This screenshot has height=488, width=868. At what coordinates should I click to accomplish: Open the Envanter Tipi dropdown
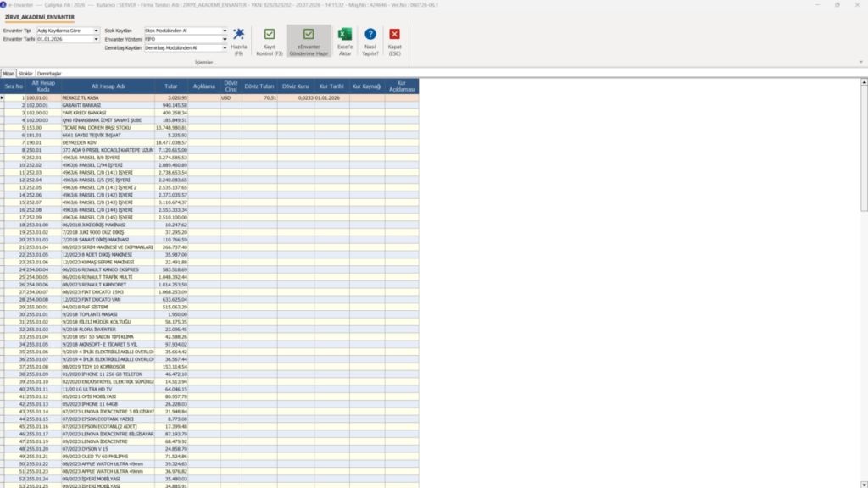tap(96, 31)
